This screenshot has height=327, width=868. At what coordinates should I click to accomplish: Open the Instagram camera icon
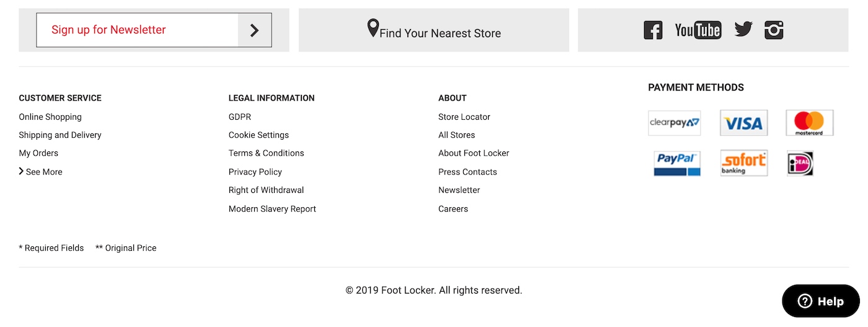774,30
